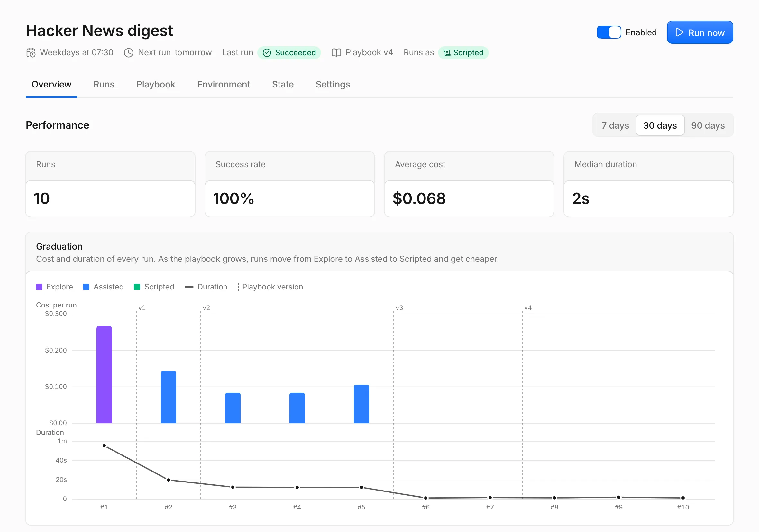Click the Runs count value 10
759x532 pixels.
click(42, 199)
